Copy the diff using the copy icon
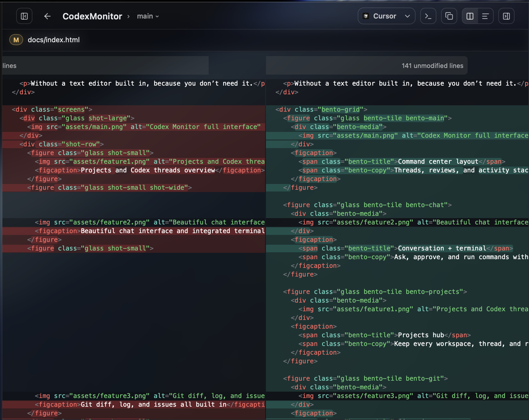Screen dimensions: 529x420 (x=449, y=16)
